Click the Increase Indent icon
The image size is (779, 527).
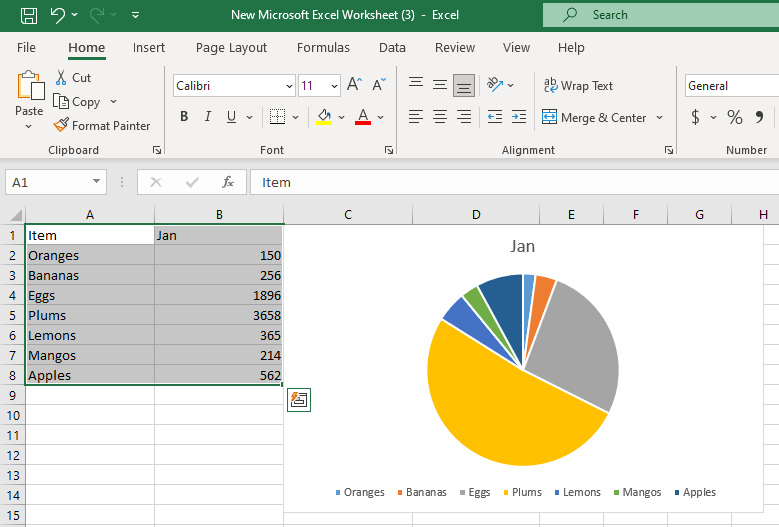[518, 118]
